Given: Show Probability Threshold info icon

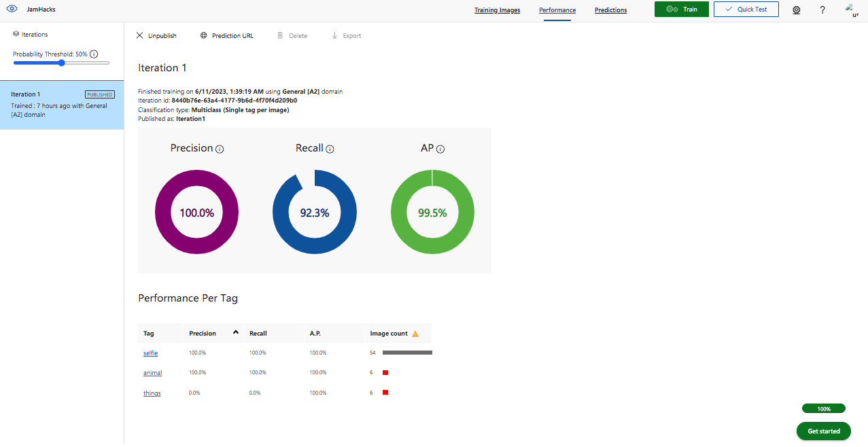Looking at the screenshot, I should point(94,54).
